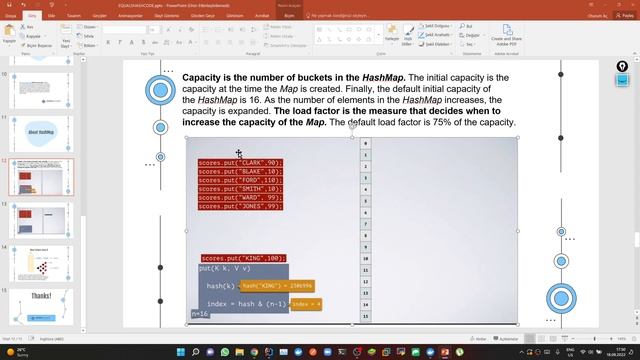Select the Biçim Boyacısı format painter

point(36,45)
